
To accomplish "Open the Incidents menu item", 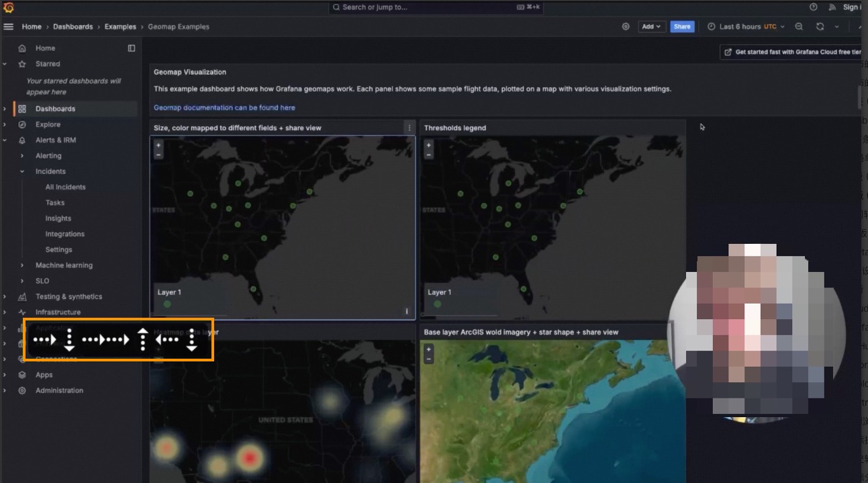I will (x=50, y=171).
